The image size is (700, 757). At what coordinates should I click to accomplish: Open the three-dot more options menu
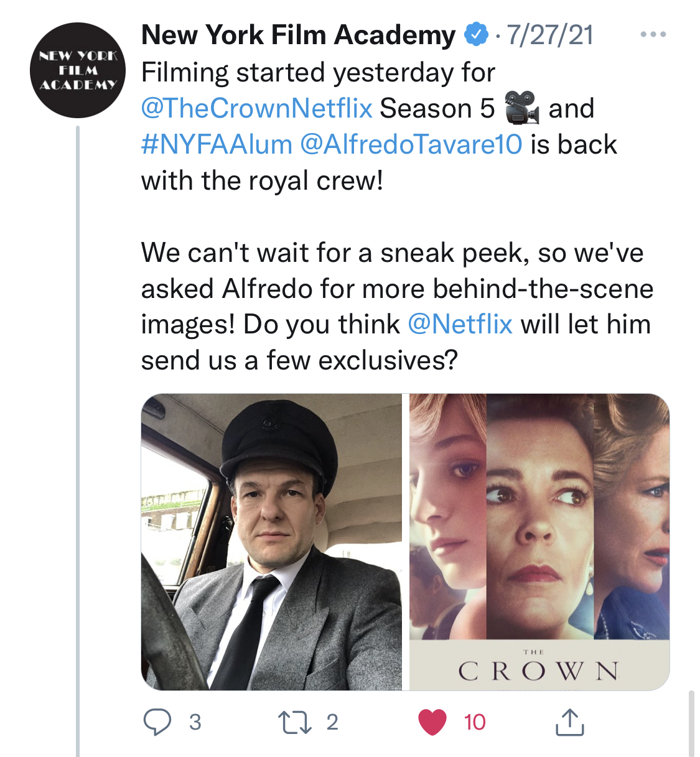click(x=653, y=34)
